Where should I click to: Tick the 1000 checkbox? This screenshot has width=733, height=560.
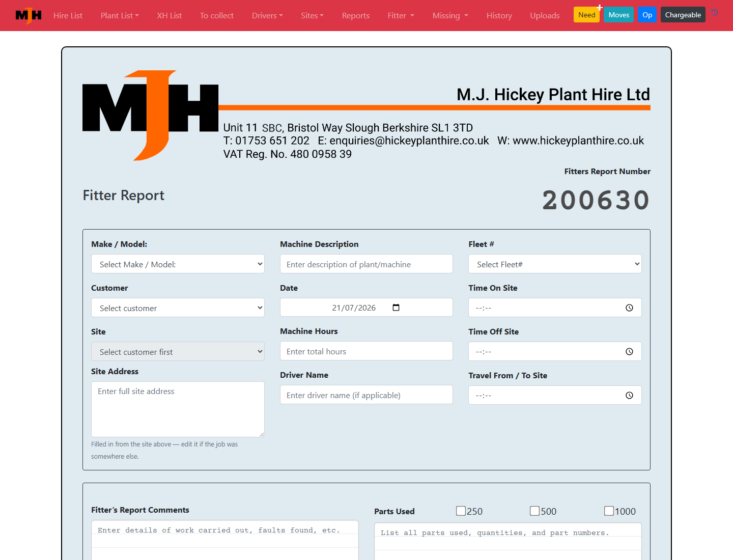pos(609,511)
